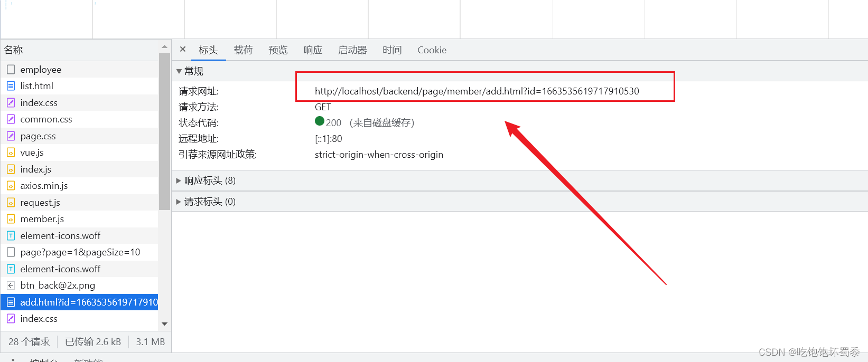Open the Cookie tab
868x362 pixels.
tap(432, 50)
